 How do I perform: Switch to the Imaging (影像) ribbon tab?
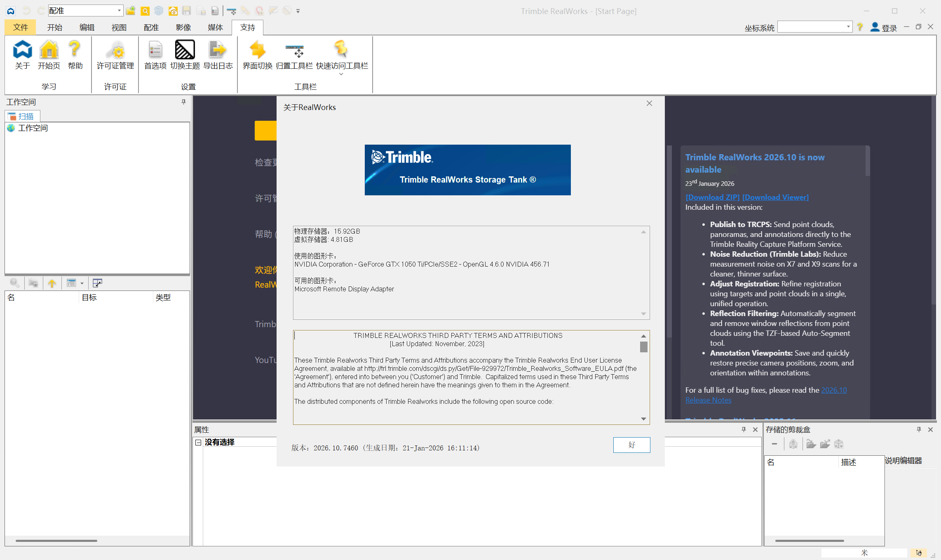pos(183,27)
